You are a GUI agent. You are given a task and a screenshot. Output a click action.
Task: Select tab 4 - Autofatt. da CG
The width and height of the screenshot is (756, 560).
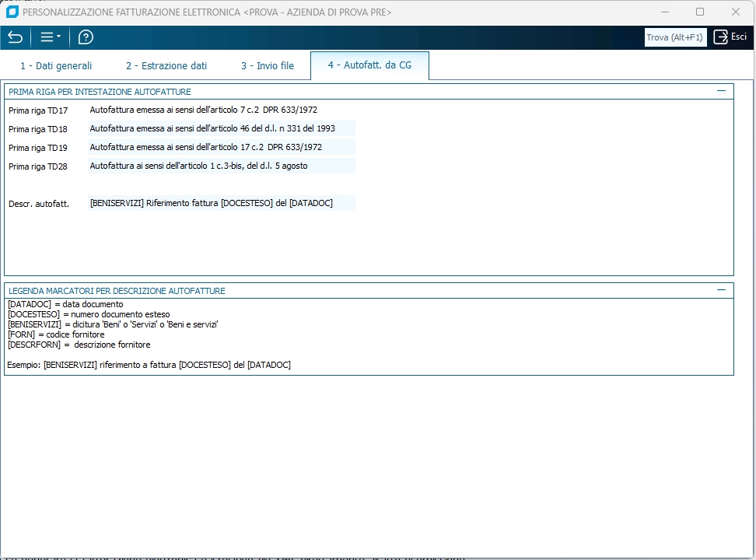(369, 65)
